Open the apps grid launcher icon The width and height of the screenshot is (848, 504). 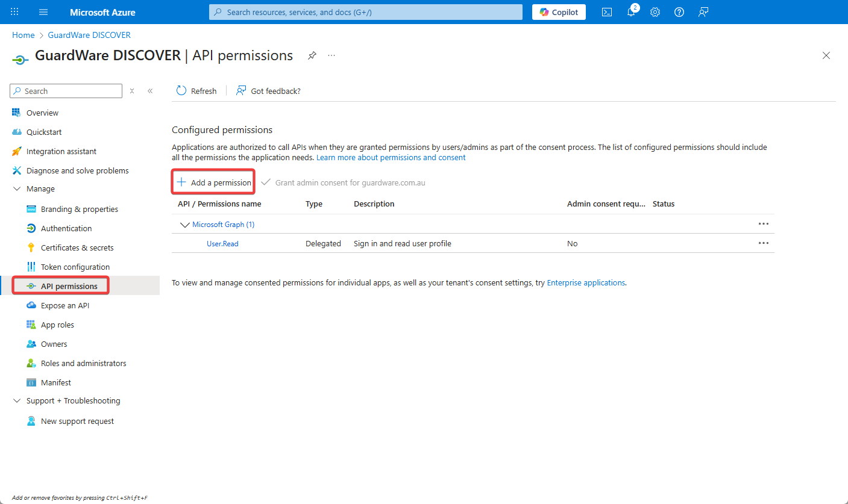click(x=14, y=12)
